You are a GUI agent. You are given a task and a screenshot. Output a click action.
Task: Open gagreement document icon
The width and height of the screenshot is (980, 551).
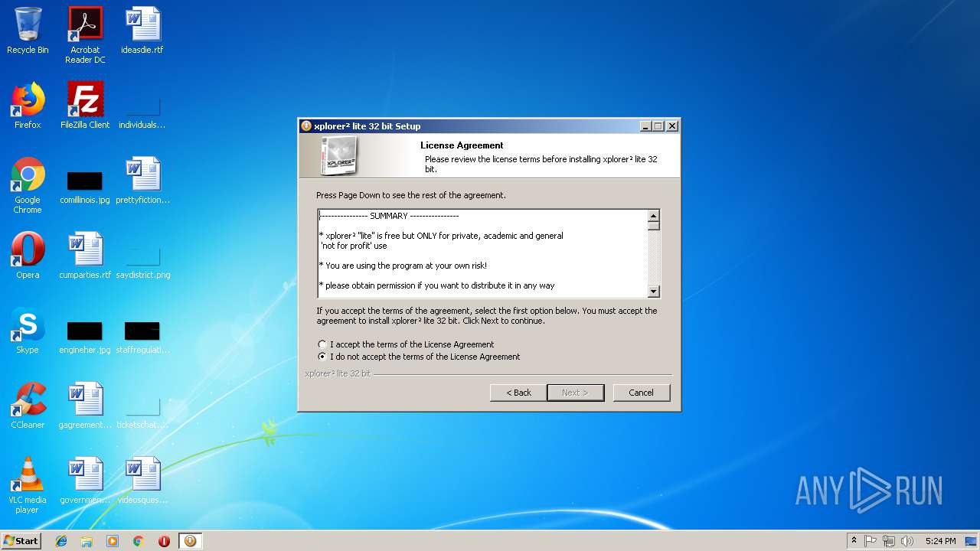click(x=85, y=406)
